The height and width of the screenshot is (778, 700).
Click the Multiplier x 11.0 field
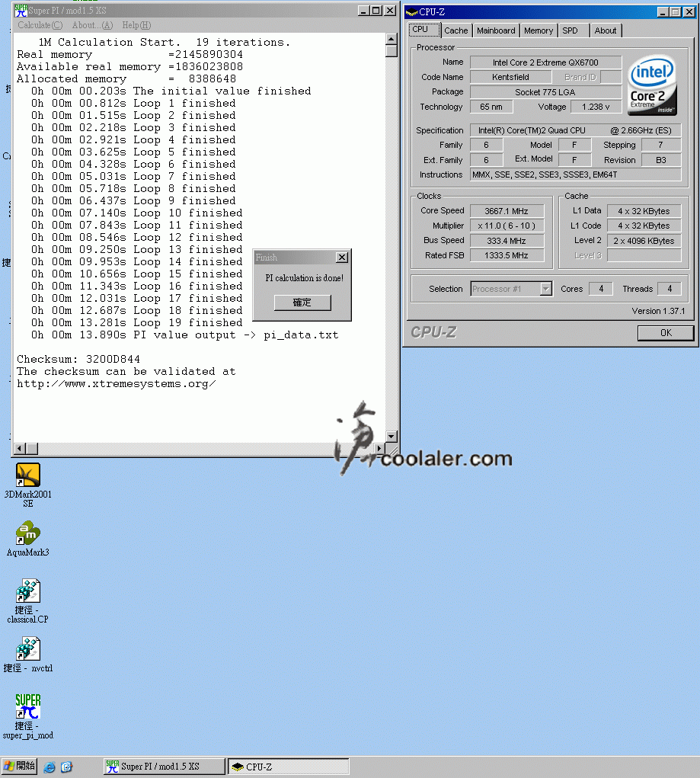point(507,226)
